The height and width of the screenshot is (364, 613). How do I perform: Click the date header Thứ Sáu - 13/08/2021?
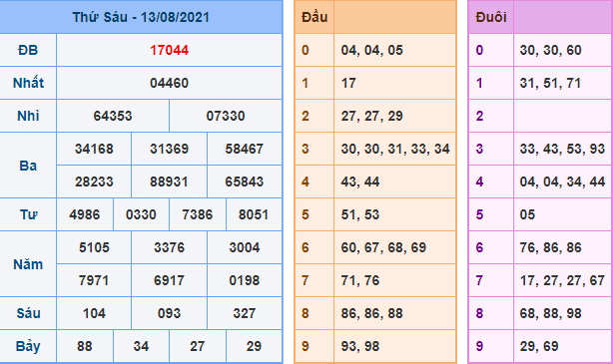(x=141, y=17)
